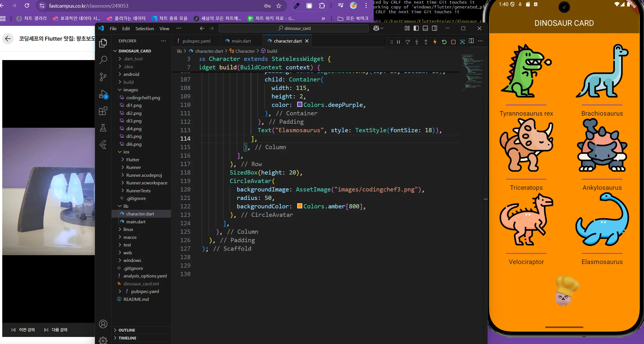Split the editor to the right
644x344 pixels.
click(471, 41)
